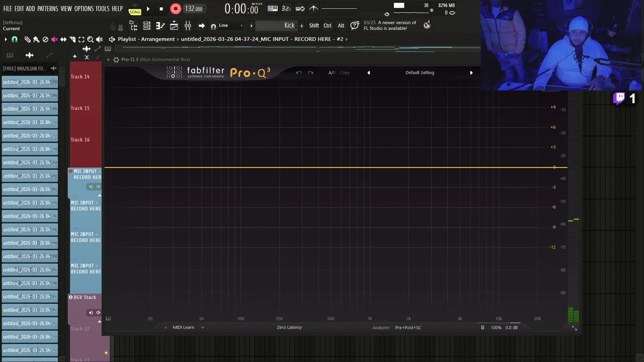The height and width of the screenshot is (362, 644).
Task: Open the help question-bubble icon
Action: click(x=355, y=25)
